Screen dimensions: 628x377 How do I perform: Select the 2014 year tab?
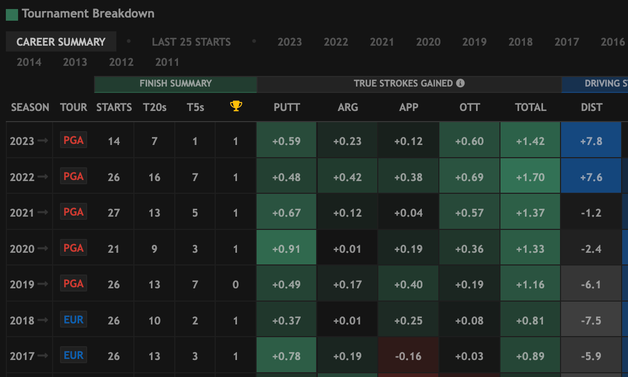click(29, 62)
